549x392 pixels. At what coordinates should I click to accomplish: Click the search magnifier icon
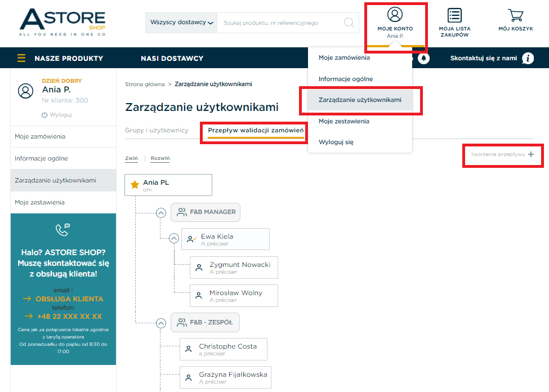click(x=349, y=23)
